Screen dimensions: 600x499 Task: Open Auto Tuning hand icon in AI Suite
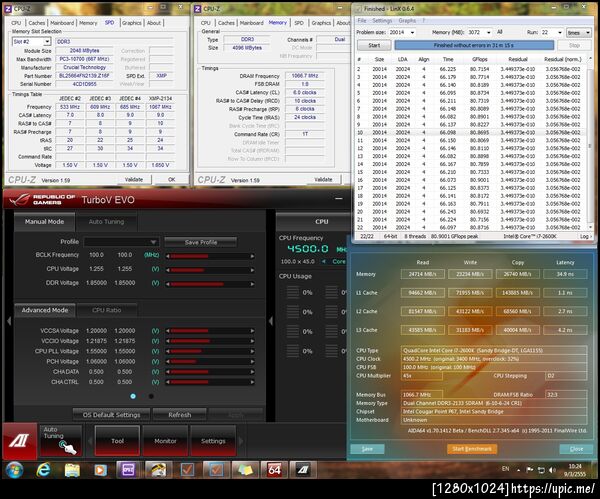coord(61,441)
